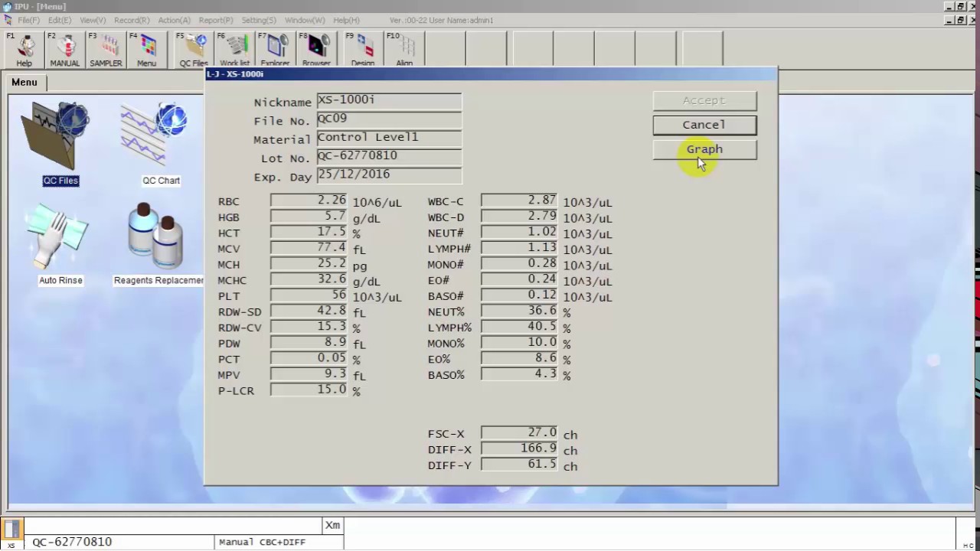
Task: Click the MCHC value 32.6
Action: tap(309, 279)
